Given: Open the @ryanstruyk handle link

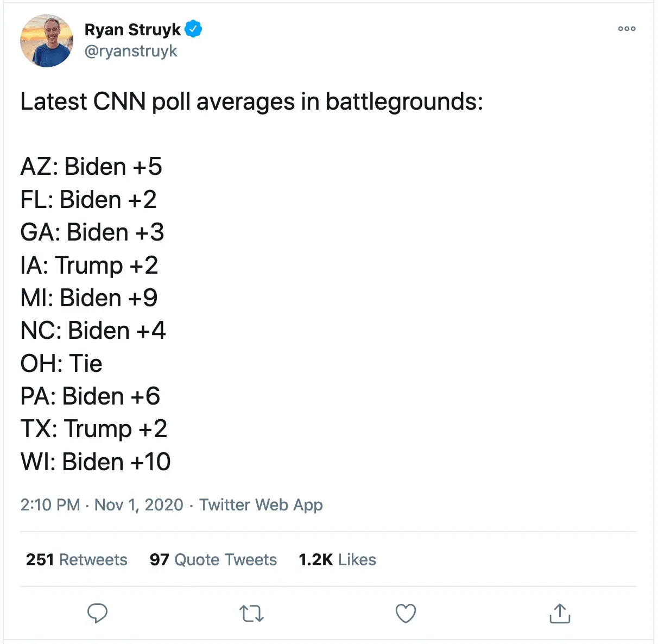Looking at the screenshot, I should coord(131,51).
